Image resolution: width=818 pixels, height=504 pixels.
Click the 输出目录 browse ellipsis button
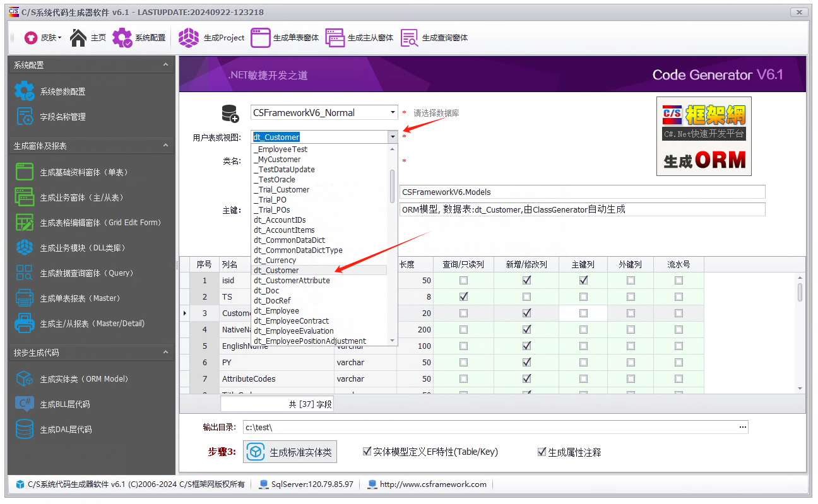click(742, 428)
